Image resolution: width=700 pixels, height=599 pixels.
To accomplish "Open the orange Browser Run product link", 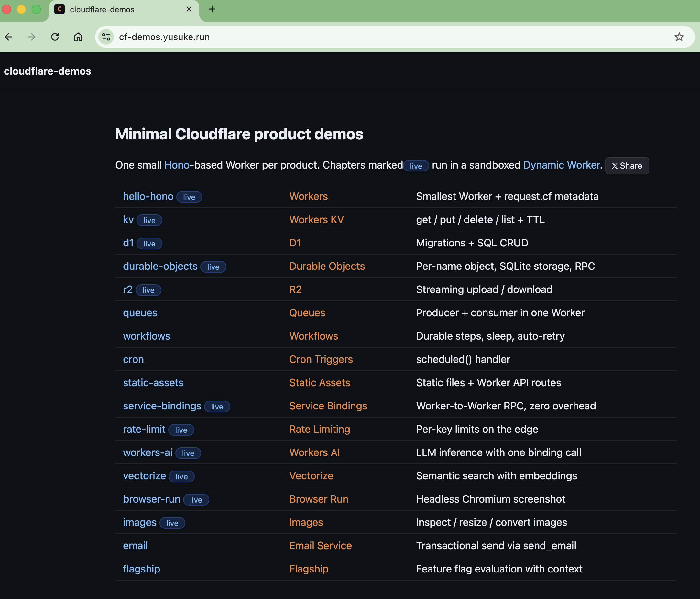I will click(319, 499).
